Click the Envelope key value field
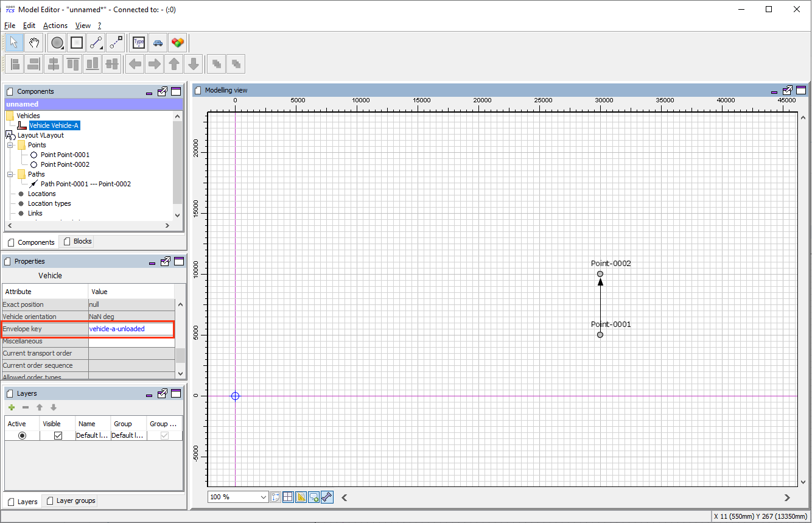 [x=131, y=329]
